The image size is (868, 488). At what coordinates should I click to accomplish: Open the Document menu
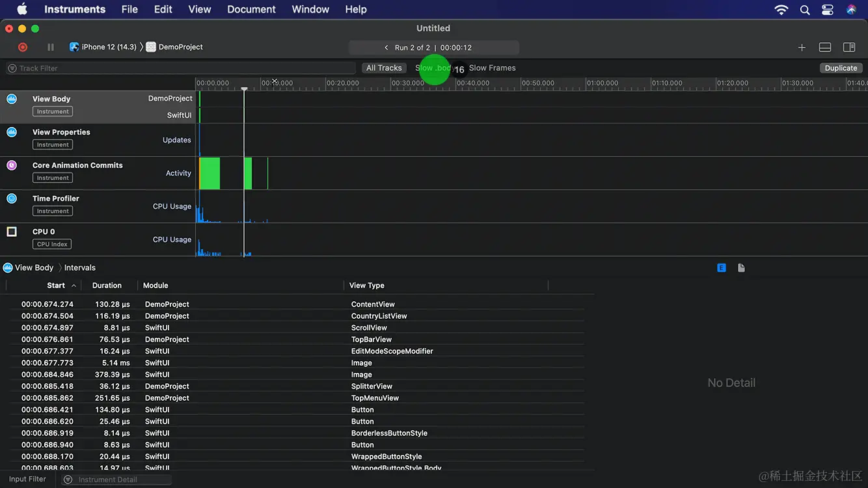click(251, 10)
